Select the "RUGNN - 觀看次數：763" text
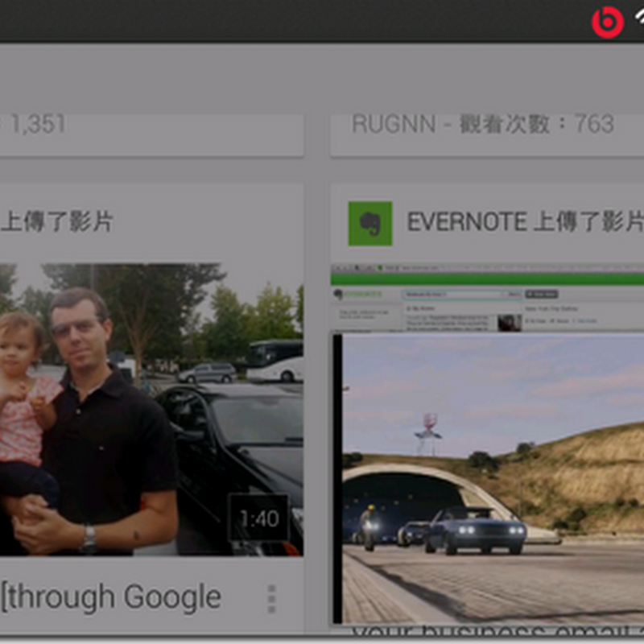The height and width of the screenshot is (644, 644). (483, 124)
